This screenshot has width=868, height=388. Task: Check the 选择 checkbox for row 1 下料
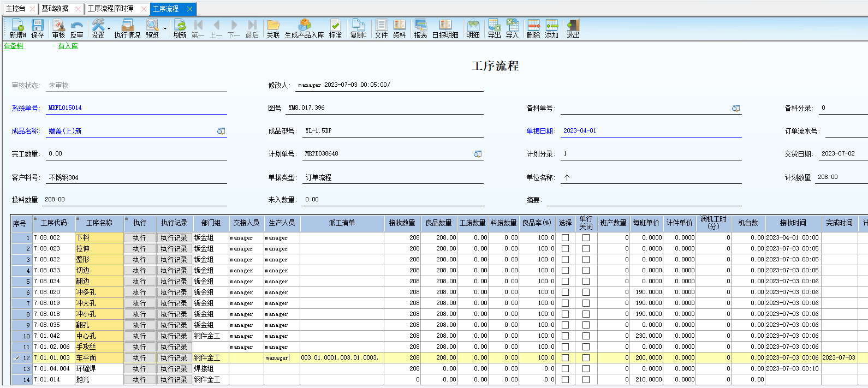565,238
